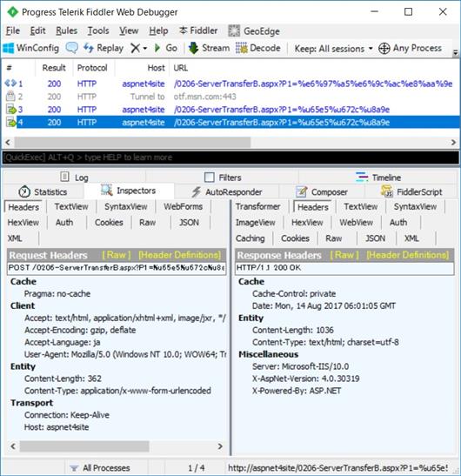461x476 pixels.
Task: Click request headers scroll right arrow
Action: coord(220,446)
